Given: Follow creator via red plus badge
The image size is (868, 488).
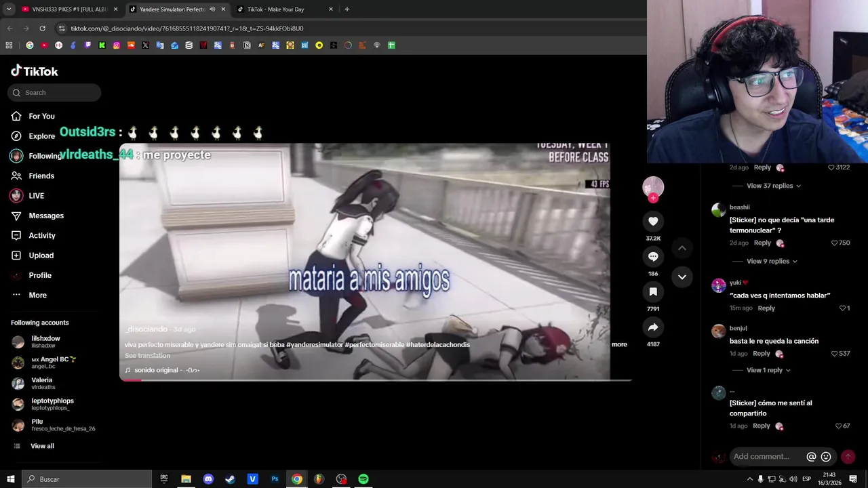Looking at the screenshot, I should pyautogui.click(x=653, y=198).
